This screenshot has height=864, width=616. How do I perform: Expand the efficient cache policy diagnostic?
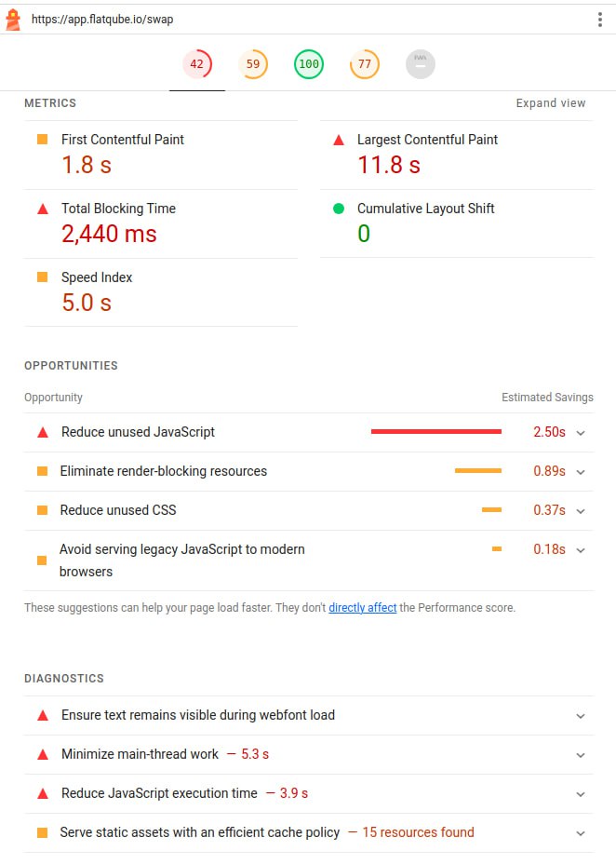point(581,833)
